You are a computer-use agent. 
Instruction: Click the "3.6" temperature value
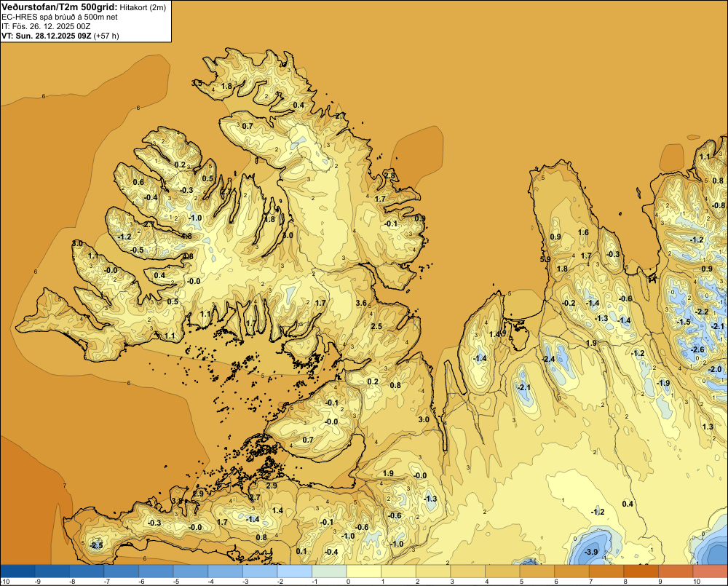361,304
